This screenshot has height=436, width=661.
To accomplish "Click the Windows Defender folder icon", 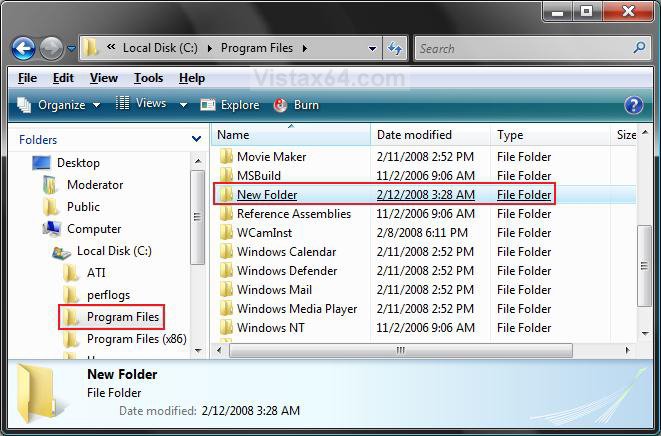I will pyautogui.click(x=226, y=271).
